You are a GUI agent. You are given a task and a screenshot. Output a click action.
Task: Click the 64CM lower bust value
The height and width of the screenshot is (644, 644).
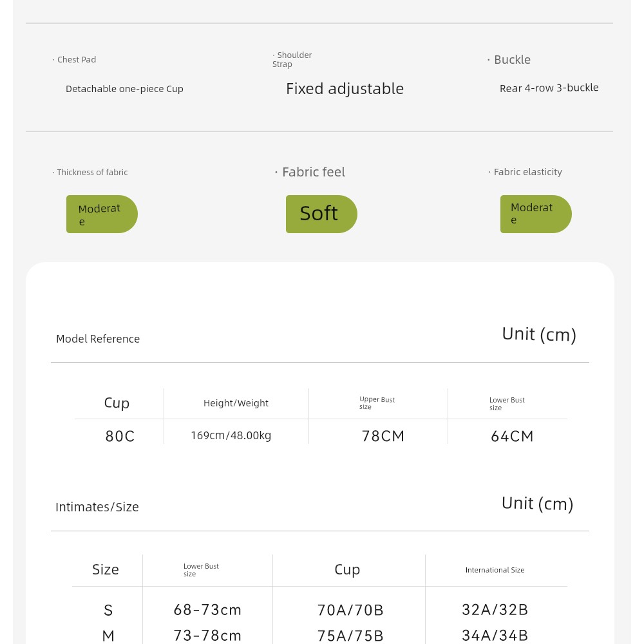(x=512, y=436)
